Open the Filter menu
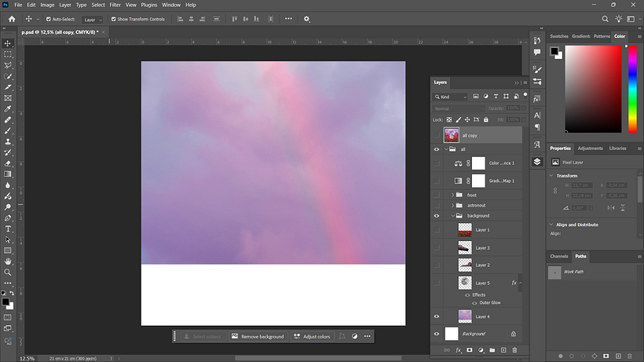The width and height of the screenshot is (644, 362). tap(115, 5)
